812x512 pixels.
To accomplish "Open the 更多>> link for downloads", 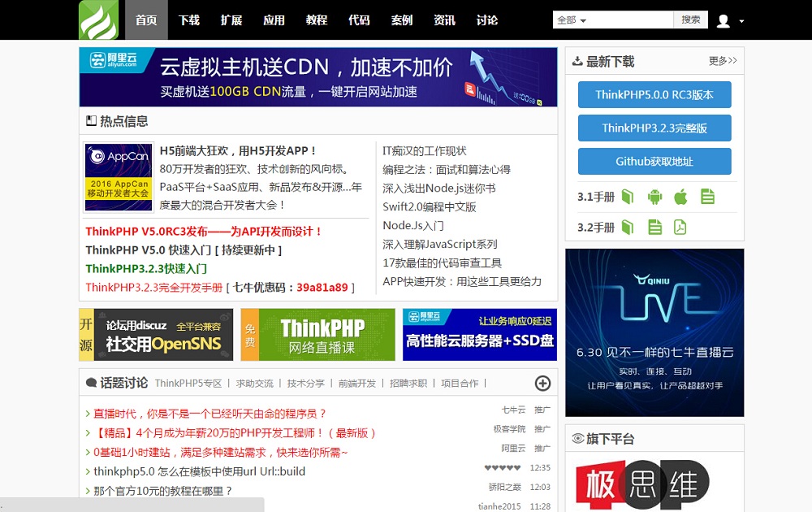I will pos(723,61).
